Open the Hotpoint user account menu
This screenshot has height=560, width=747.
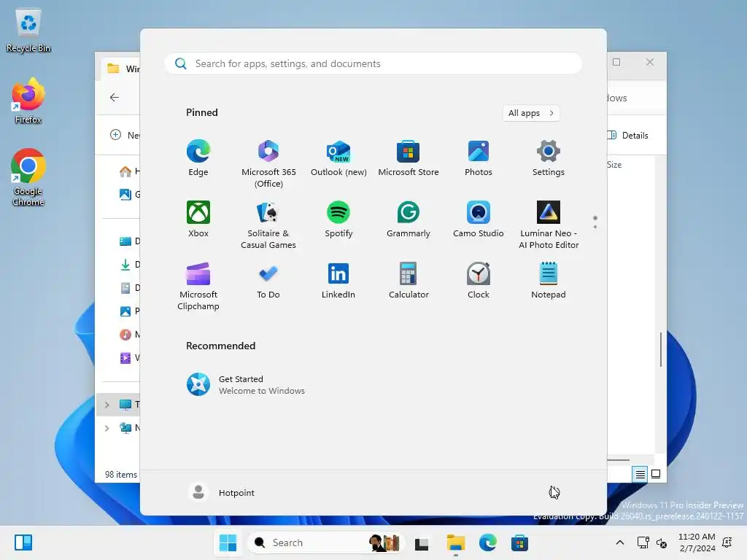222,492
